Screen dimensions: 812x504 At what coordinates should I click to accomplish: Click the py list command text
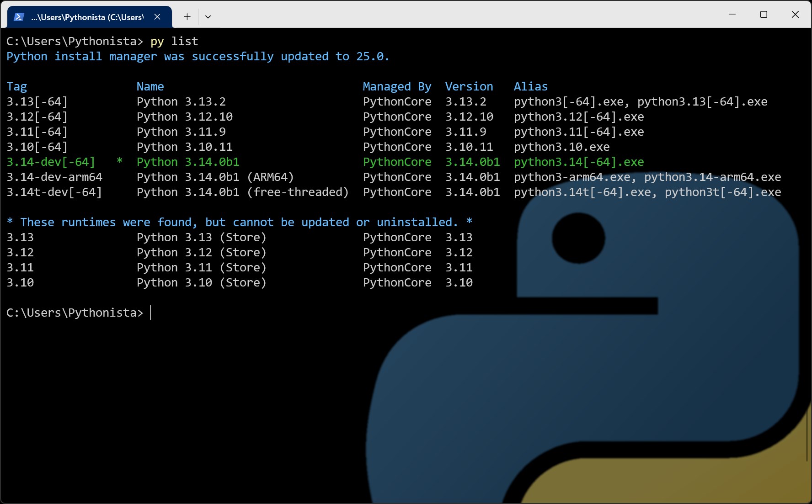pyautogui.click(x=174, y=41)
